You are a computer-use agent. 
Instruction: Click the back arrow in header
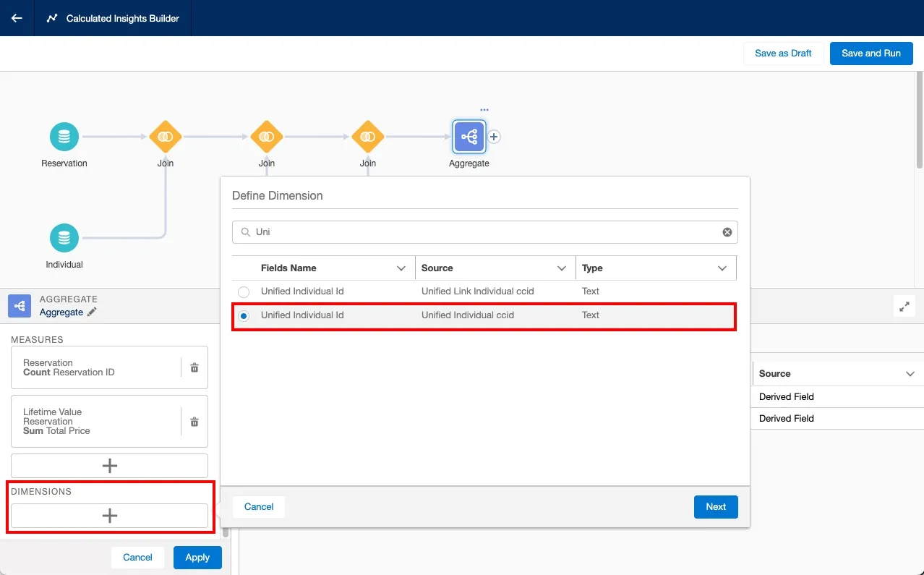tap(17, 18)
